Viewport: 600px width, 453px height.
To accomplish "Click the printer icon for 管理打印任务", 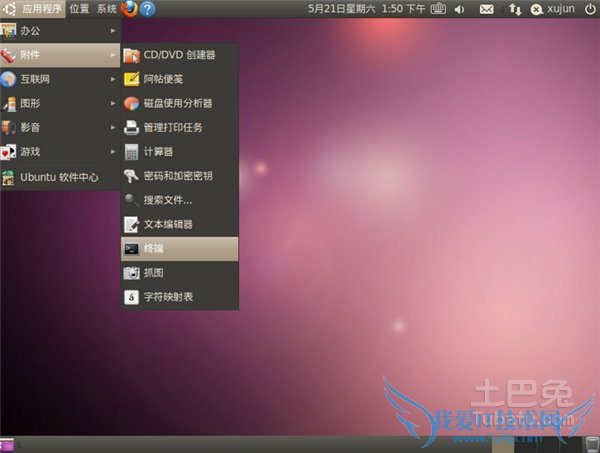I will click(x=132, y=128).
